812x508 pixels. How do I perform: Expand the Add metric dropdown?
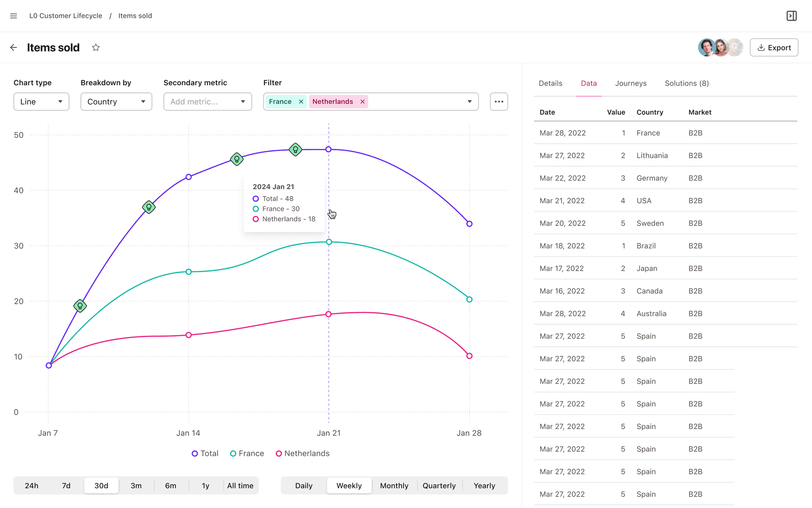coord(207,102)
